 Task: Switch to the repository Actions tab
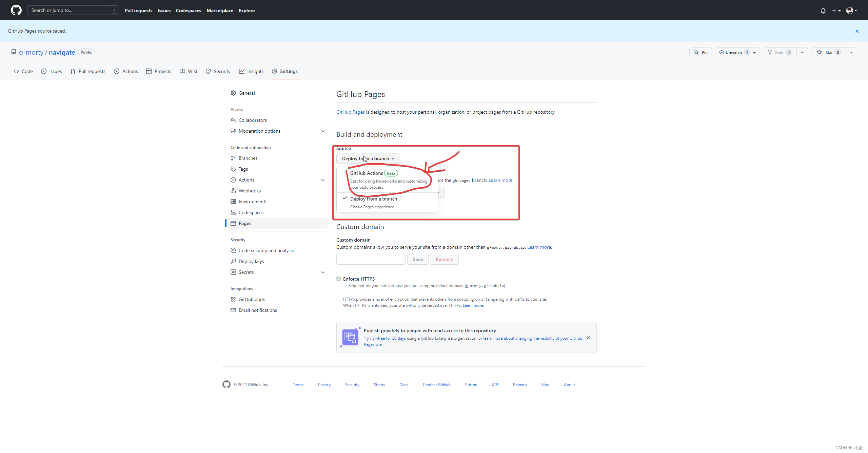click(x=126, y=71)
